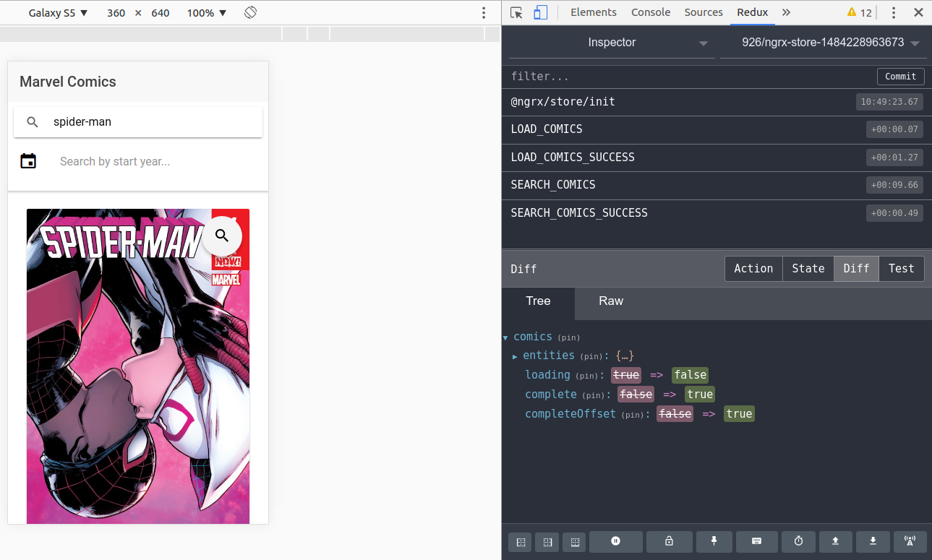Pause recording in Redux DevTools
Image resolution: width=932 pixels, height=560 pixels.
pyautogui.click(x=616, y=541)
